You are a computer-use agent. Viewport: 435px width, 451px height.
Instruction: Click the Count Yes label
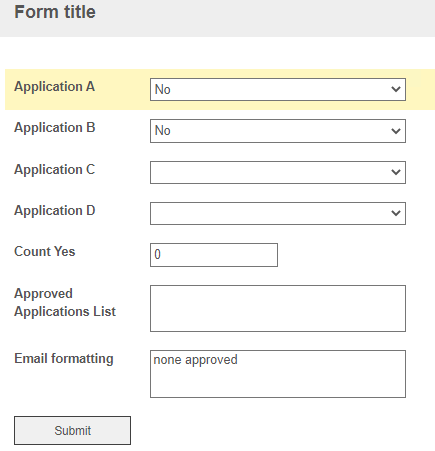[x=45, y=251]
